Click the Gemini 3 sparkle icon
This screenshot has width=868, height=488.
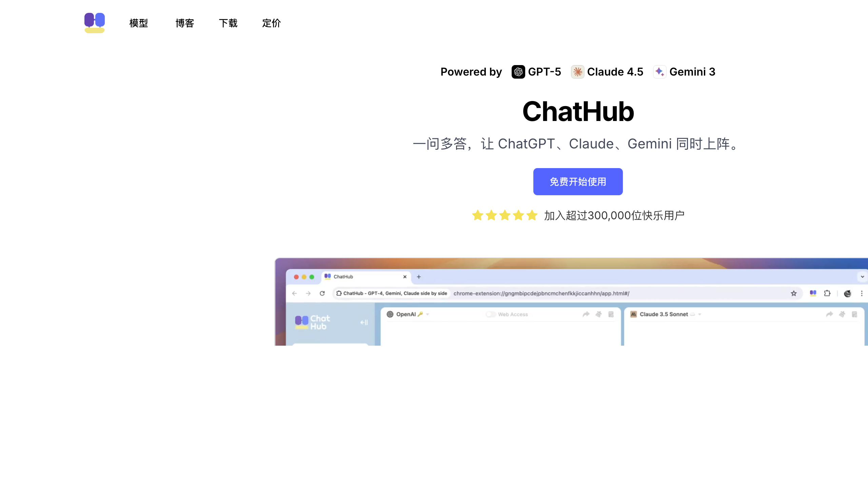pyautogui.click(x=660, y=72)
